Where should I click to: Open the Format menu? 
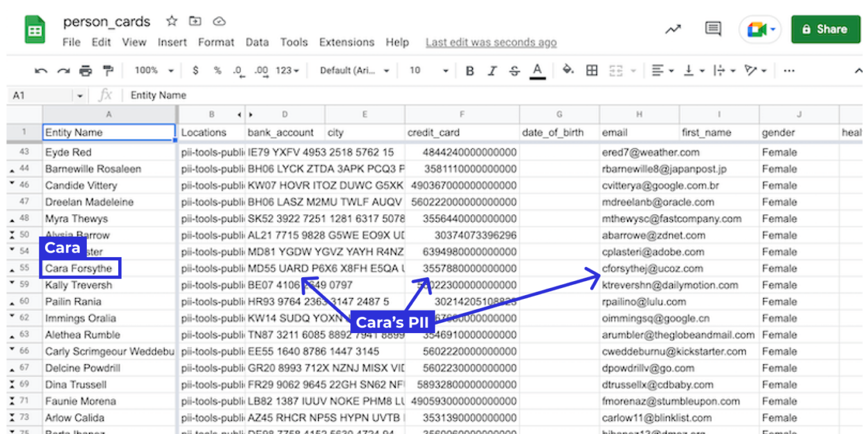[216, 42]
